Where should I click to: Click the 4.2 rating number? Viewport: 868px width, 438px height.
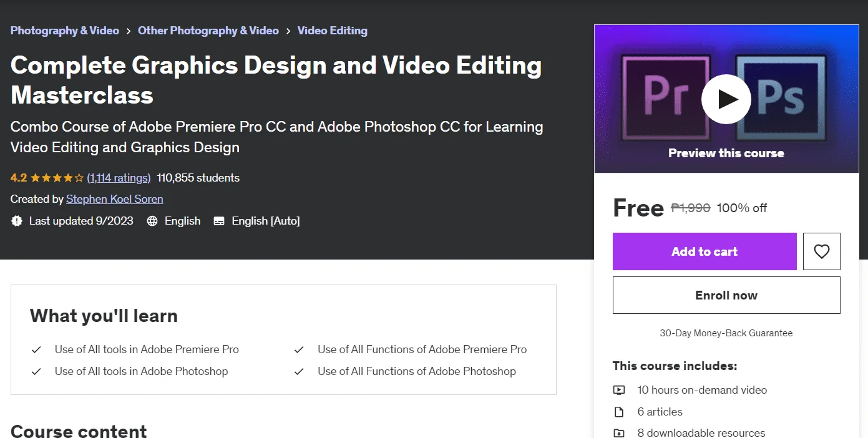click(x=19, y=178)
